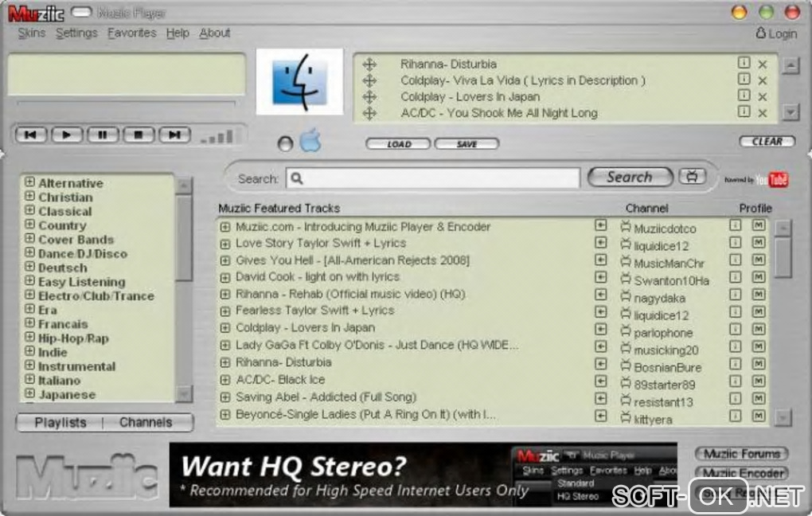Viewport: 812px width, 516px height.
Task: Expand the Country genre
Action: coord(30,225)
